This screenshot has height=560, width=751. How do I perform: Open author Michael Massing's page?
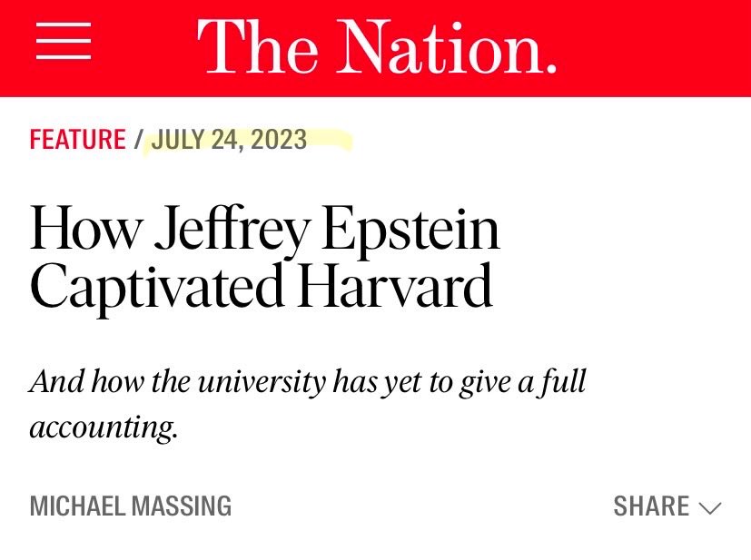point(130,506)
